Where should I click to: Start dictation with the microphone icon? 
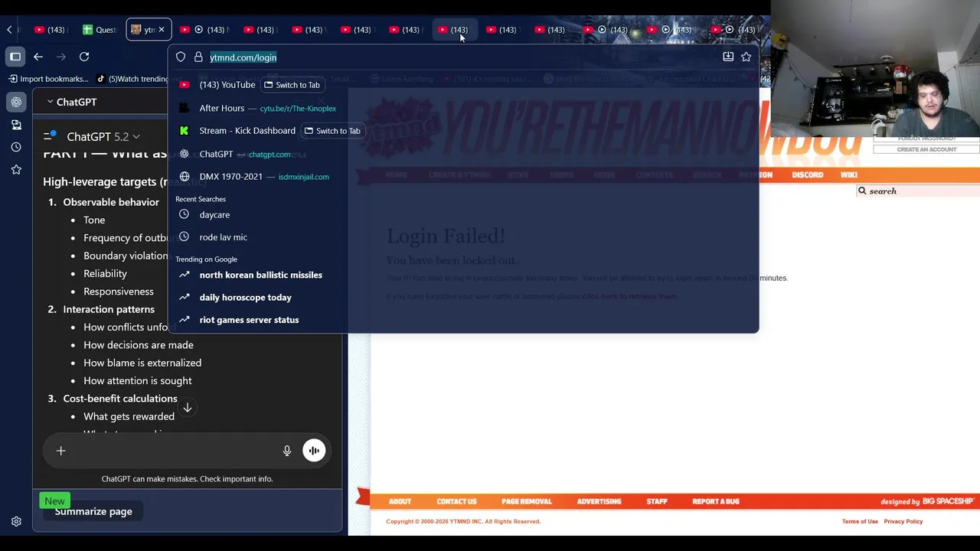click(x=287, y=451)
